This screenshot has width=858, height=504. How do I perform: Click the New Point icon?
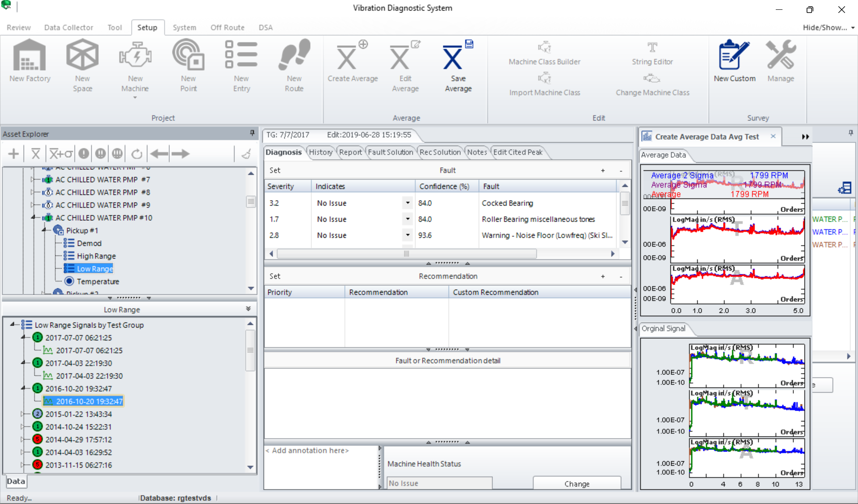[188, 55]
